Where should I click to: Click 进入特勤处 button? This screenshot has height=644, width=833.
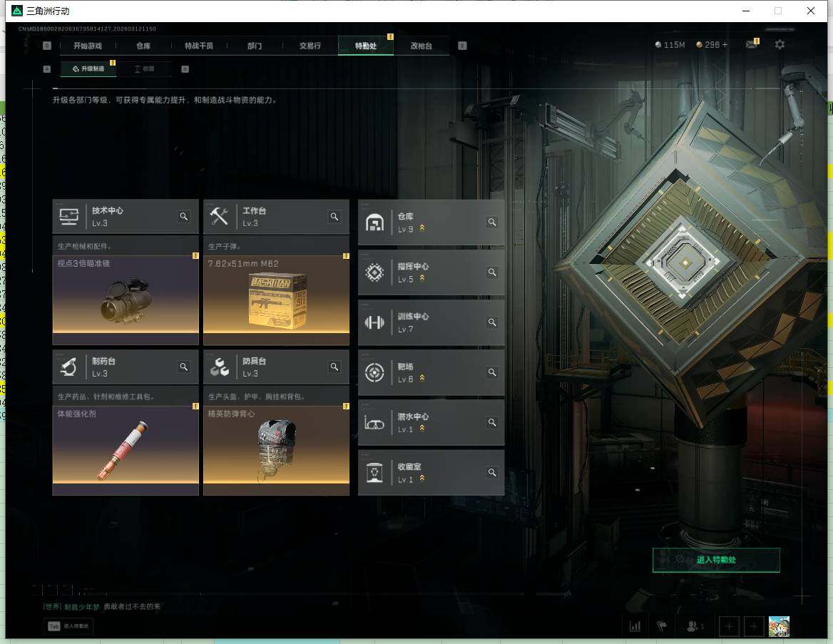coord(716,560)
